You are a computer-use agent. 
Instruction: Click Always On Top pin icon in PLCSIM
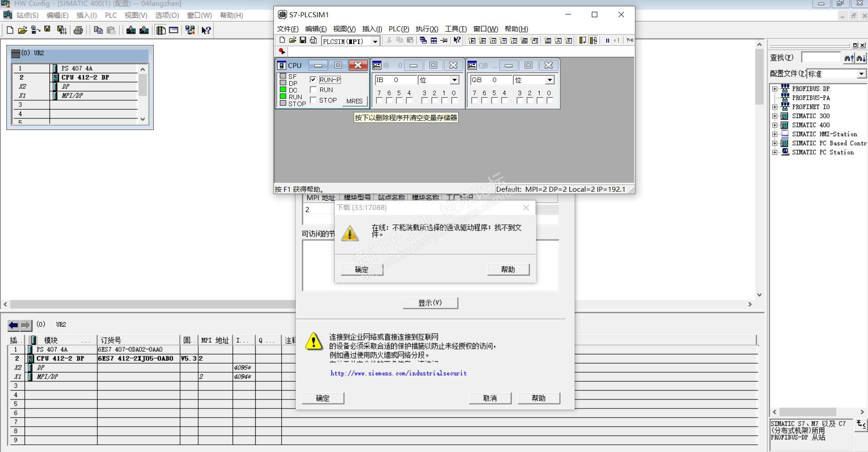pyautogui.click(x=444, y=40)
